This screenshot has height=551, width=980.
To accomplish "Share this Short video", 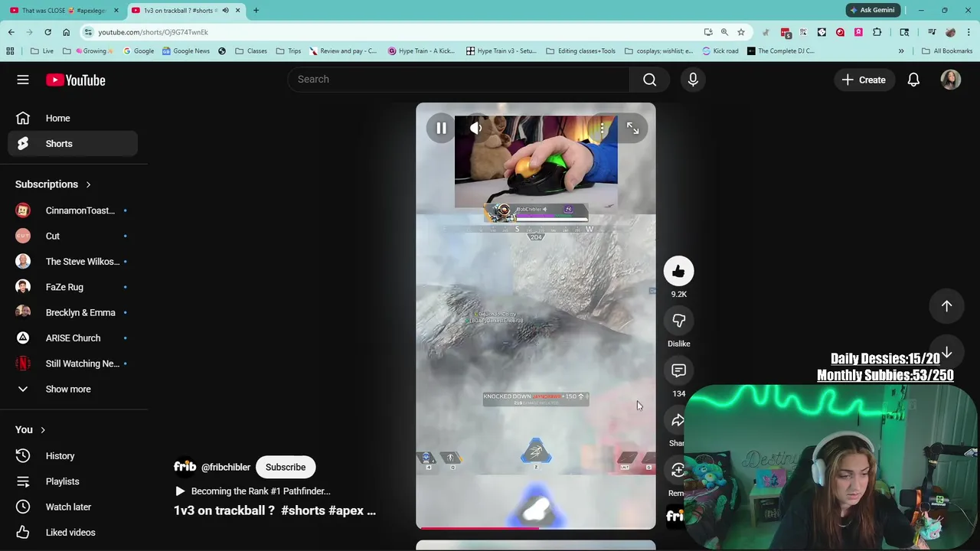I will tap(677, 421).
